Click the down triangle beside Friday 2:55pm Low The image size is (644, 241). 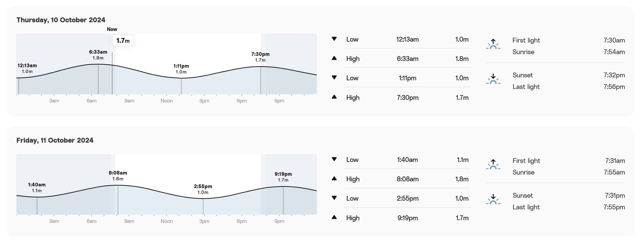[x=334, y=198]
